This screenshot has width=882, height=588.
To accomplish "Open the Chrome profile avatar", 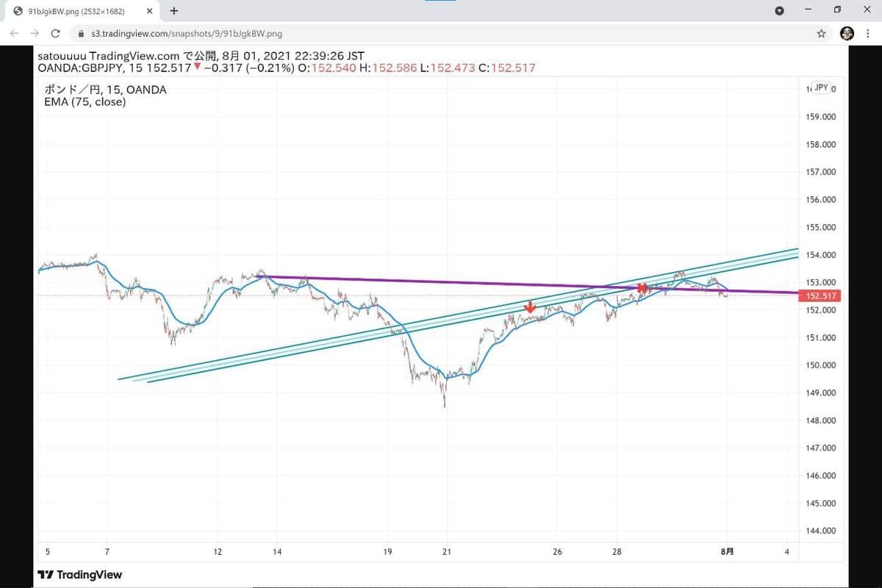I will (847, 33).
